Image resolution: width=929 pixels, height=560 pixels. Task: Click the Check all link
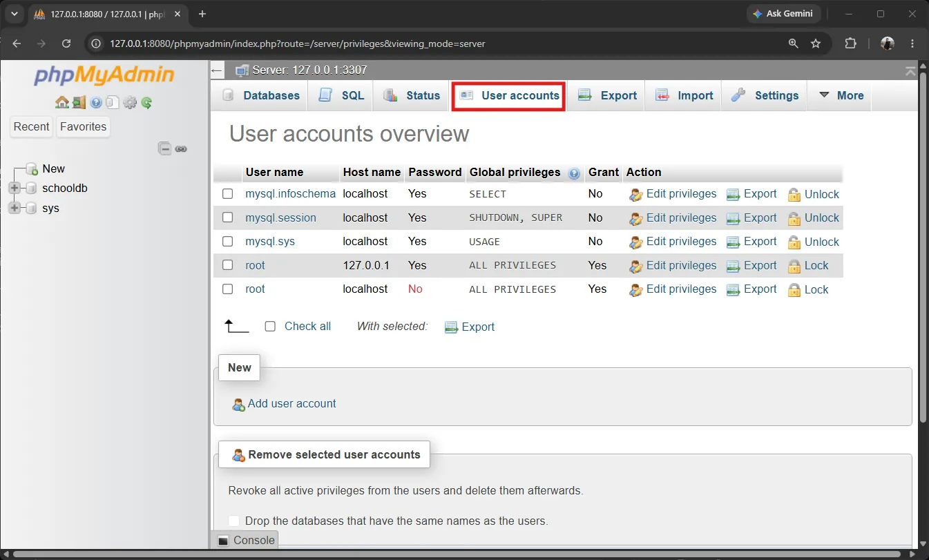(x=307, y=327)
